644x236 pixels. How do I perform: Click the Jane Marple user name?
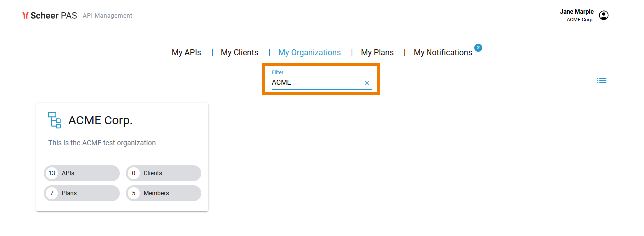click(576, 12)
